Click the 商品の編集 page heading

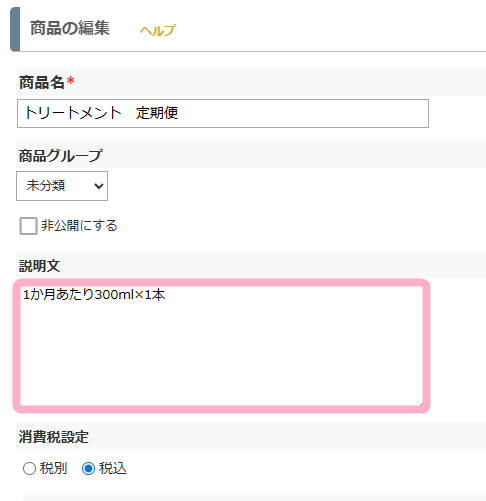click(70, 28)
